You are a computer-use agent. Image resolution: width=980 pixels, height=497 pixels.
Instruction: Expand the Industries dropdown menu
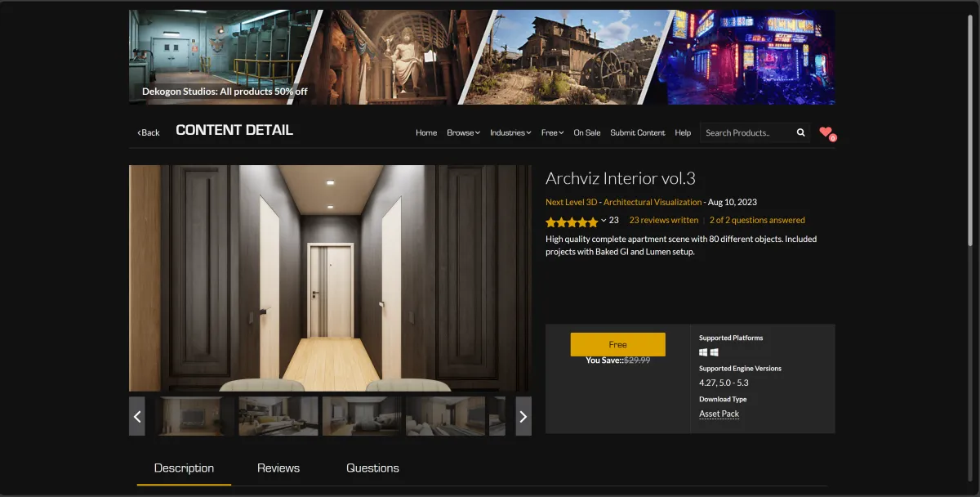tap(510, 132)
